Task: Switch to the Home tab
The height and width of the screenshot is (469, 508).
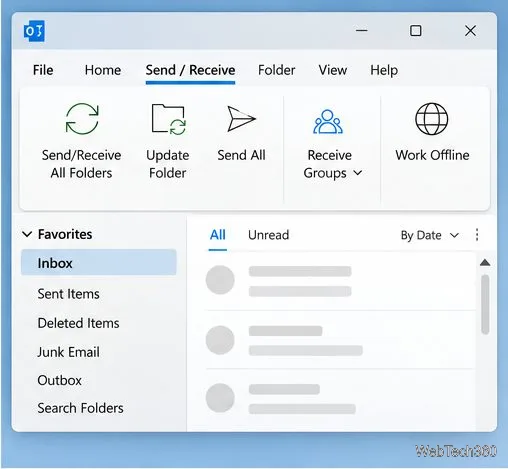Action: [x=103, y=70]
